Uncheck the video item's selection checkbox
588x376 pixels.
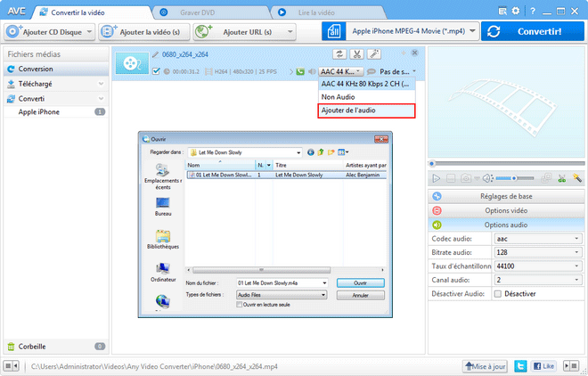[157, 71]
